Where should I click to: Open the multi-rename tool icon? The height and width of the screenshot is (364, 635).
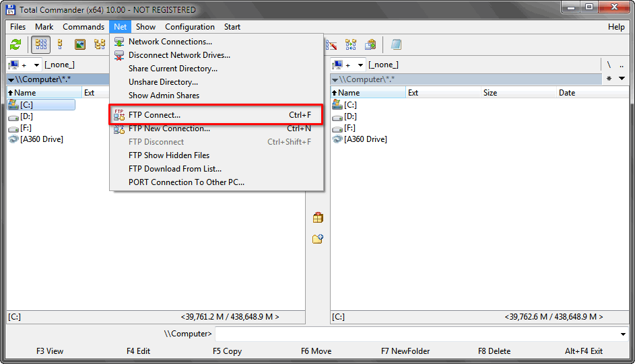point(331,44)
